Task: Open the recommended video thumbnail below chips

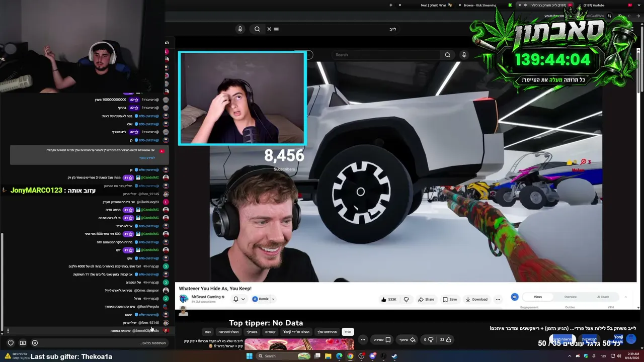Action: coord(299,344)
